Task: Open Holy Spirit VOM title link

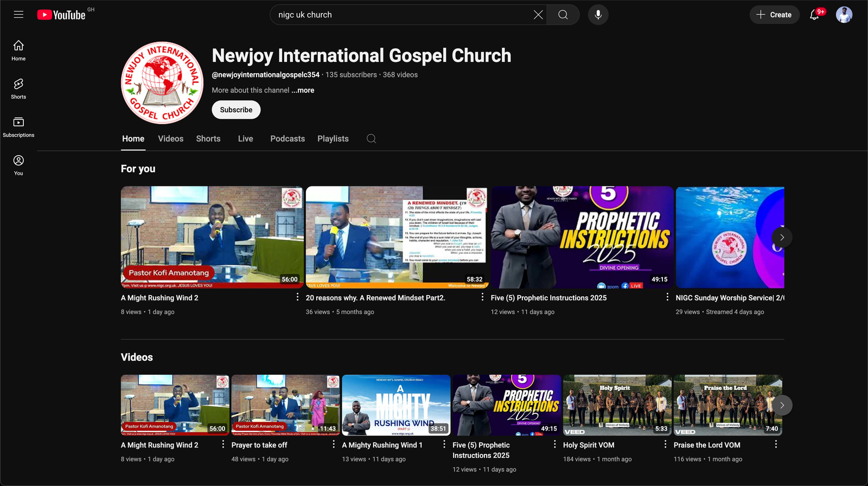Action: 589,445
